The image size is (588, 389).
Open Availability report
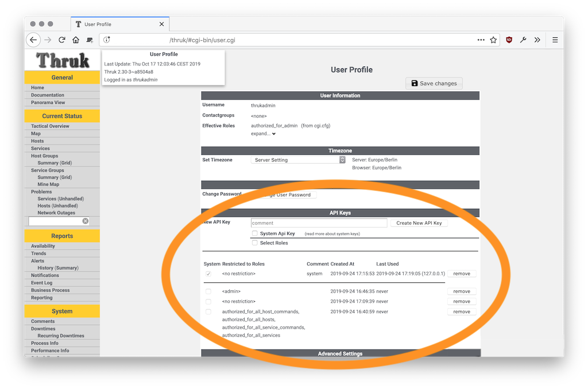click(43, 246)
